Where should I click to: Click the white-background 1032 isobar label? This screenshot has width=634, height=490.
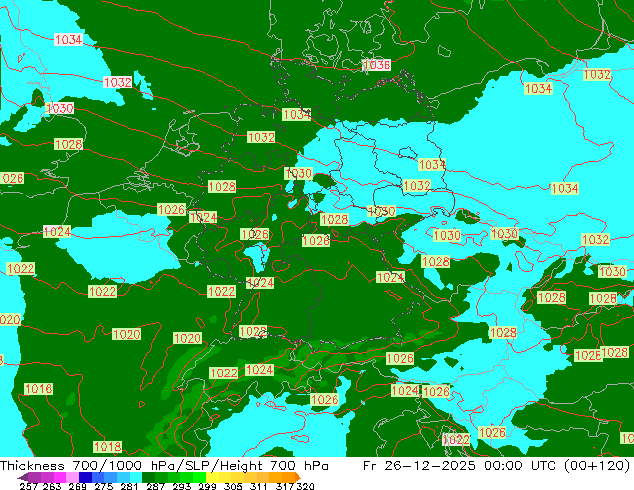pyautogui.click(x=117, y=82)
